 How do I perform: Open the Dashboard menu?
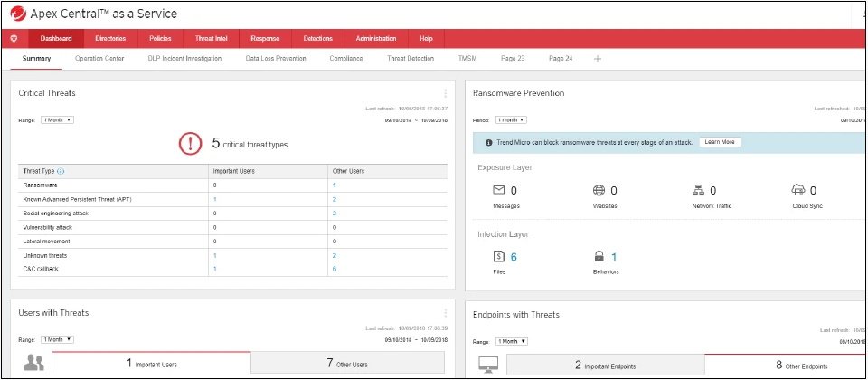56,39
